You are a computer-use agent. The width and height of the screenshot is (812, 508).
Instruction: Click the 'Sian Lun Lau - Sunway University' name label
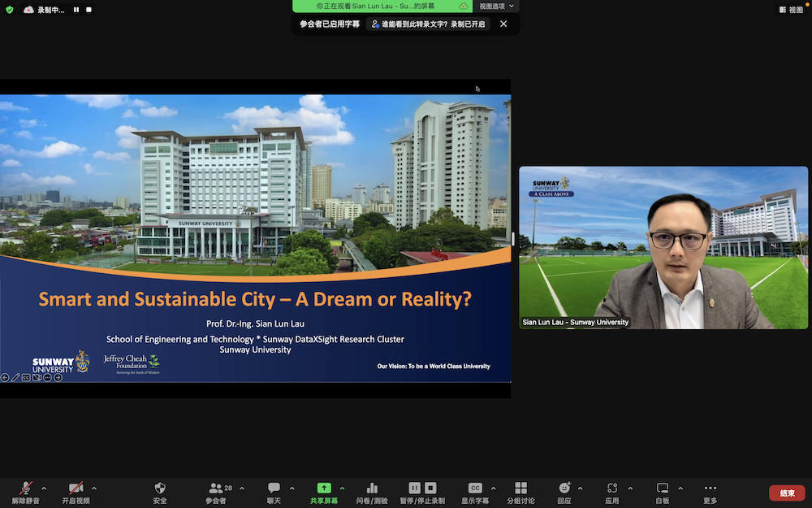[576, 322]
